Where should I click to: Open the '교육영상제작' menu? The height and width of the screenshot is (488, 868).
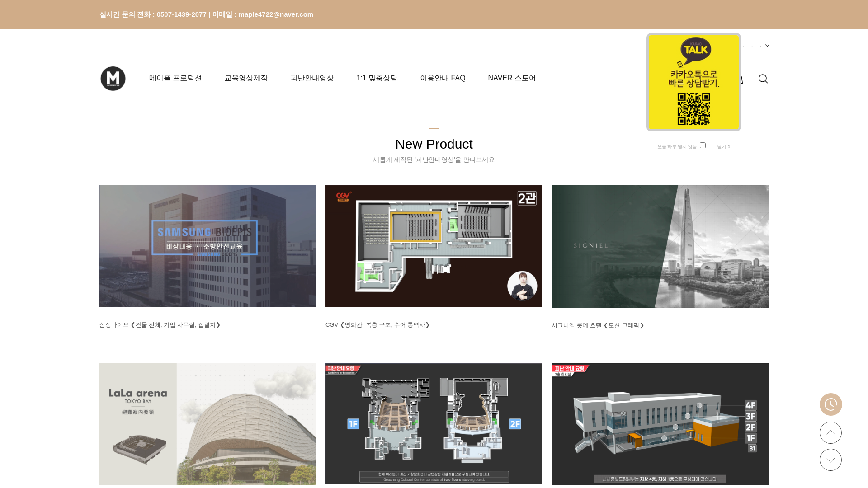(246, 78)
